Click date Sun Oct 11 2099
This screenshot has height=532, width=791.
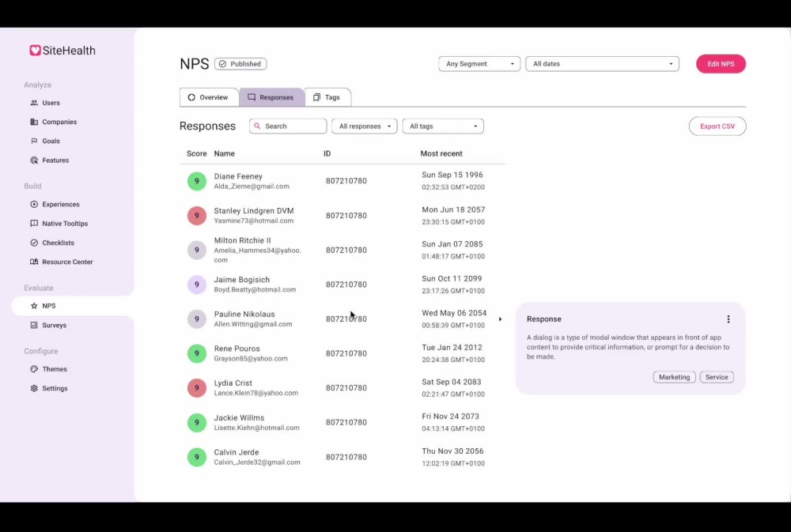(x=452, y=278)
